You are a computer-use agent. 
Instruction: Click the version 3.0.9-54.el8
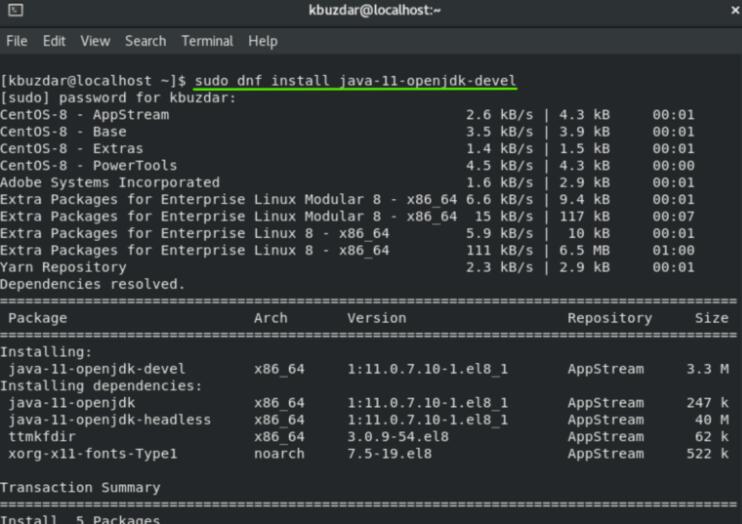pos(398,436)
